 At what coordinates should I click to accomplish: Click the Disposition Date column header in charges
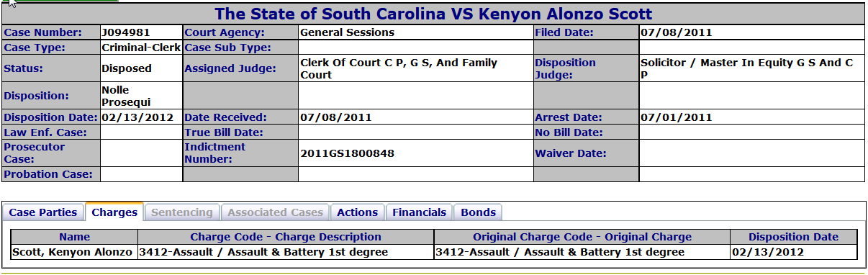click(x=793, y=237)
